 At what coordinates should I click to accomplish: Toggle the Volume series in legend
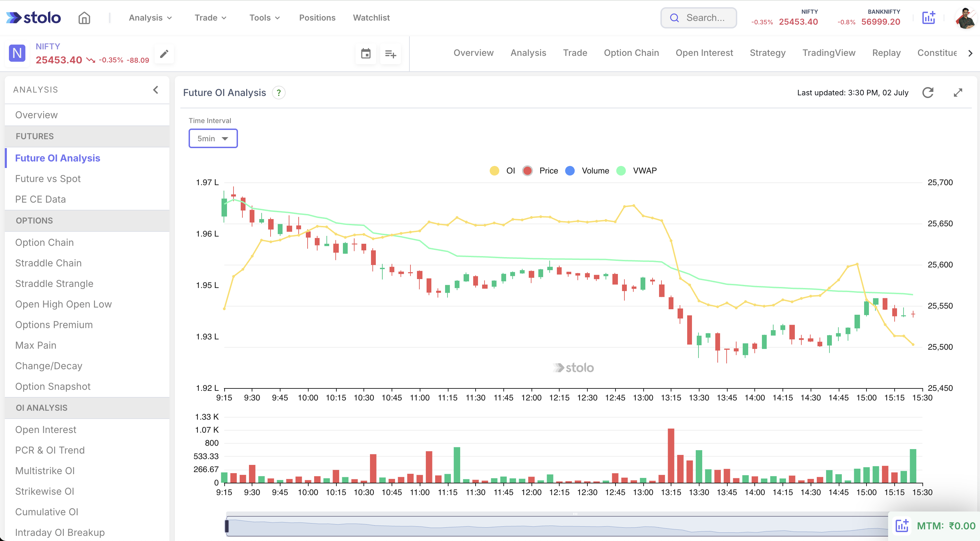(587, 171)
